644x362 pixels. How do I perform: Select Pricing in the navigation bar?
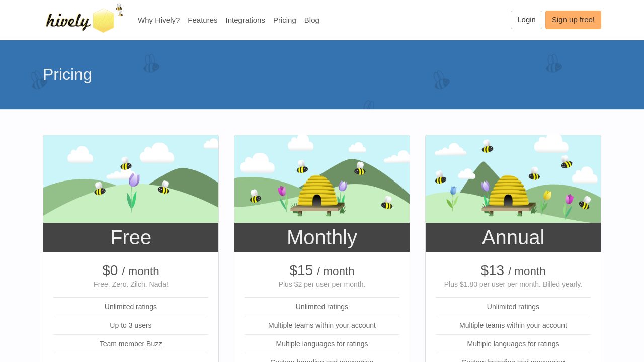pos(284,20)
